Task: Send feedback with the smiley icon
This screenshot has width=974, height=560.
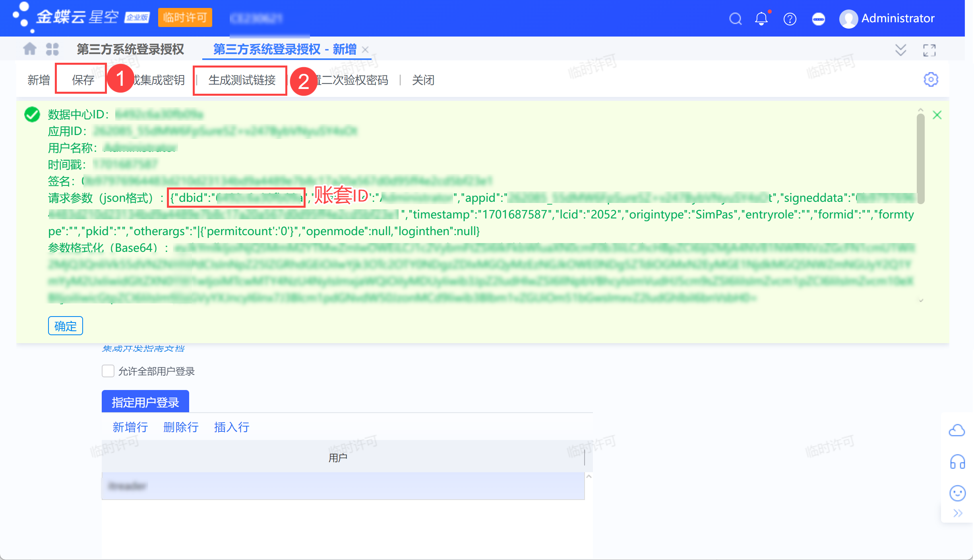Action: (x=958, y=493)
